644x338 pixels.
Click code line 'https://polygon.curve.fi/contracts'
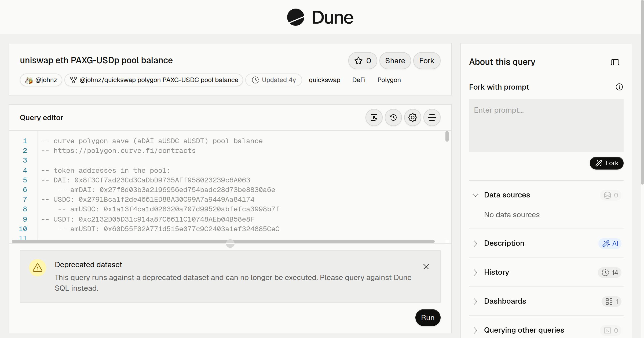pos(125,151)
